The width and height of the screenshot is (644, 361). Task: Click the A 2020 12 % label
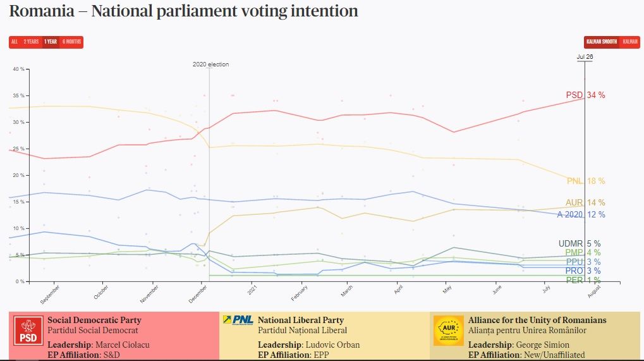[x=581, y=214]
